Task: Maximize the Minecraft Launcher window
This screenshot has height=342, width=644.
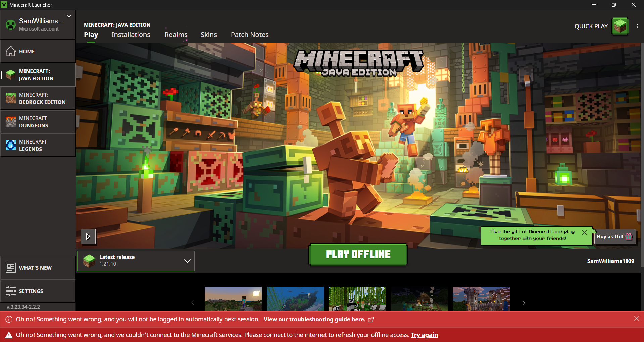Action: pos(614,5)
